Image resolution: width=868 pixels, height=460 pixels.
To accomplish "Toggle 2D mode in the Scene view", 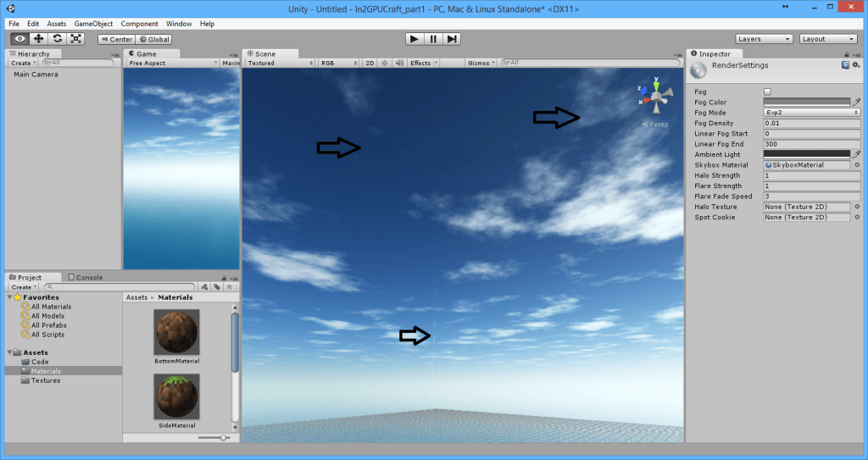I will (x=370, y=63).
